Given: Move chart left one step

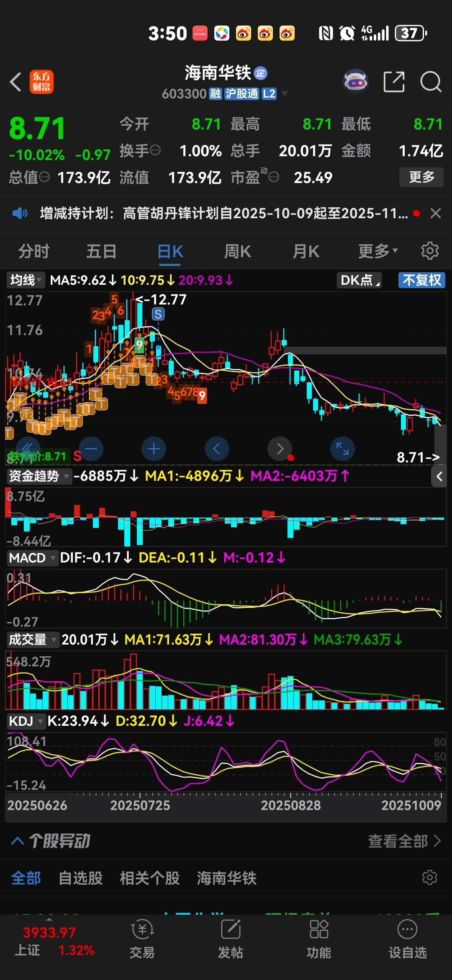Looking at the screenshot, I should (217, 449).
